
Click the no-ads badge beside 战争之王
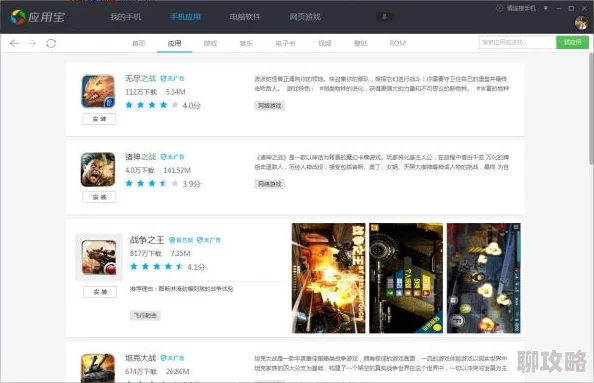(x=209, y=240)
